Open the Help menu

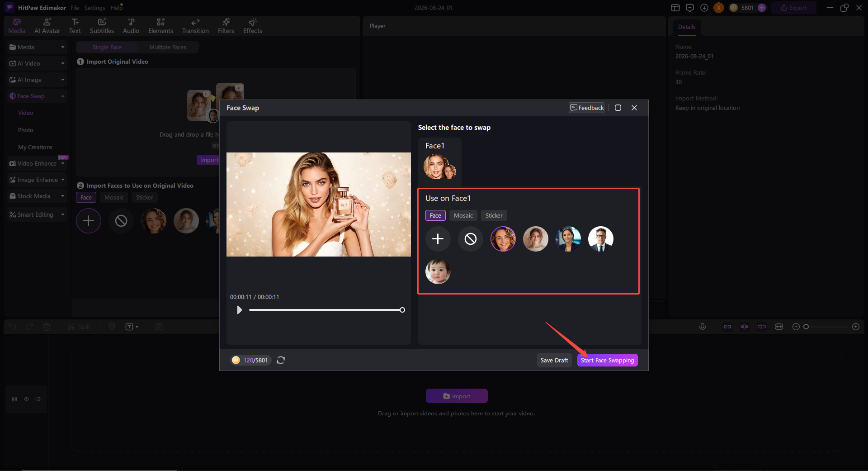[x=117, y=8]
